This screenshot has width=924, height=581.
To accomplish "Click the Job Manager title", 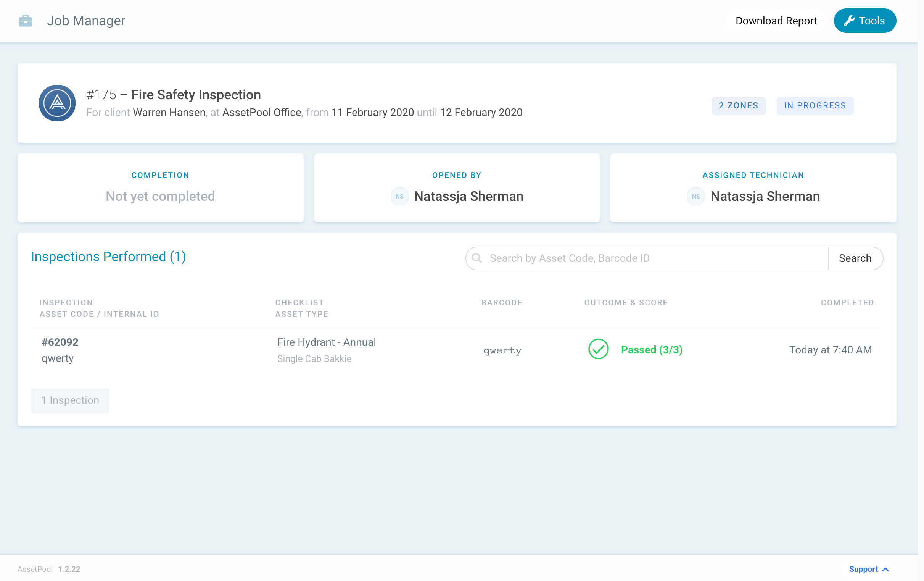I will coord(86,21).
